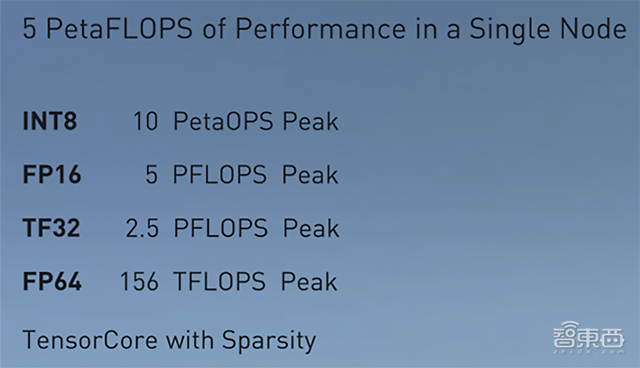Viewport: 640px width, 368px height.
Task: Select the slide title about 5 PetaFLOPS
Action: (324, 29)
